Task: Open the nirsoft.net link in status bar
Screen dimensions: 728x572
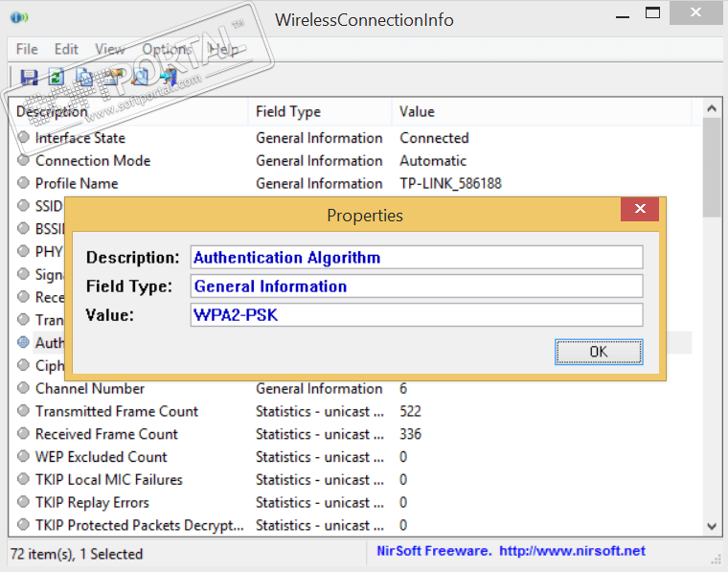Action: pos(572,551)
